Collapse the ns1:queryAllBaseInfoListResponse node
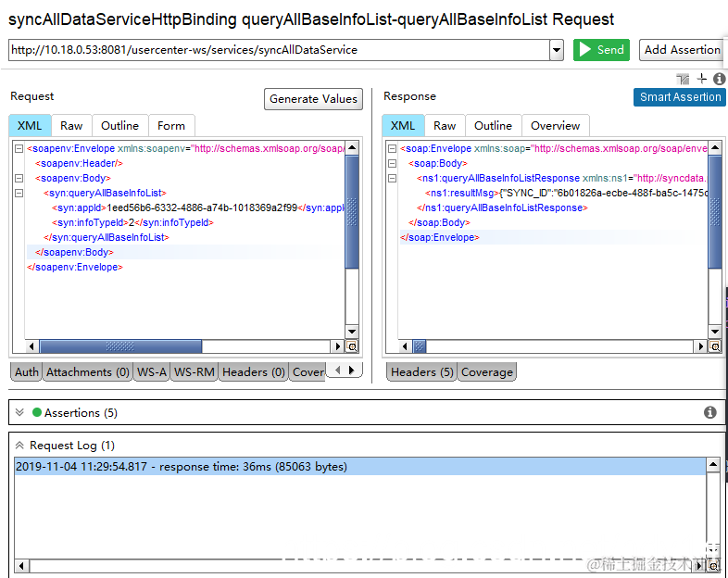This screenshot has height=578, width=728. coord(393,178)
